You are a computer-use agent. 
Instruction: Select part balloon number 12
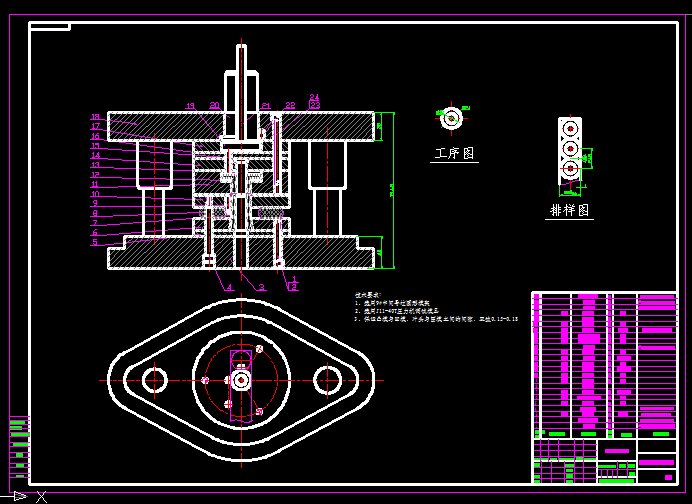[95, 175]
